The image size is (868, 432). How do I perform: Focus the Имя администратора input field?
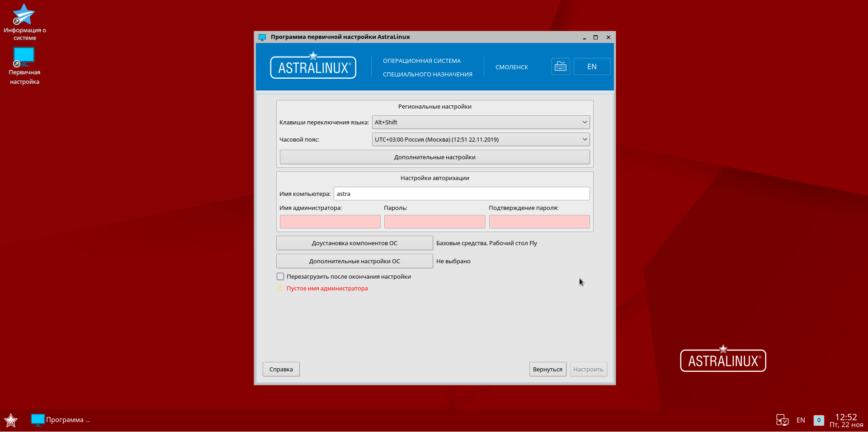tap(330, 222)
